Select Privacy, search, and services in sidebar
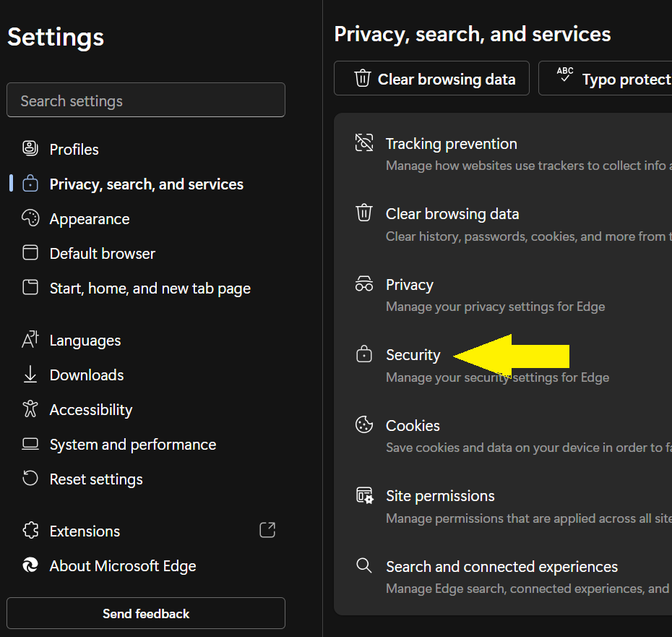This screenshot has height=637, width=672. pos(146,184)
